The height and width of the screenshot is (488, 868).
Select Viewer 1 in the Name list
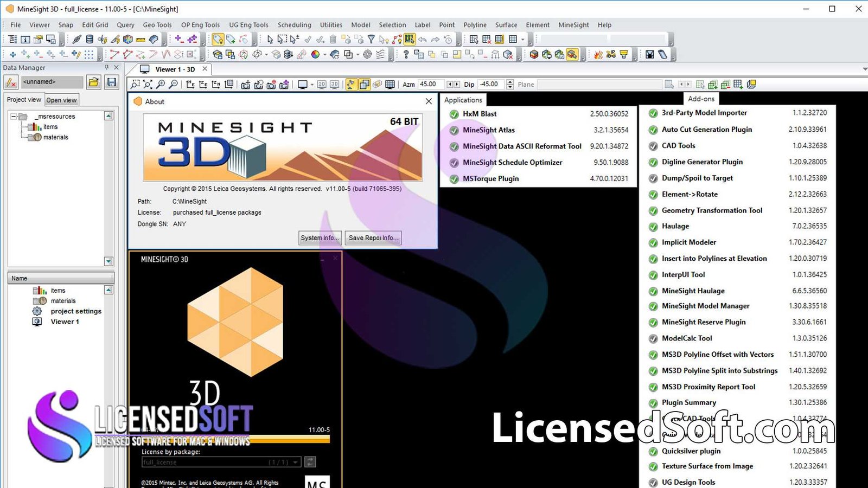point(65,322)
